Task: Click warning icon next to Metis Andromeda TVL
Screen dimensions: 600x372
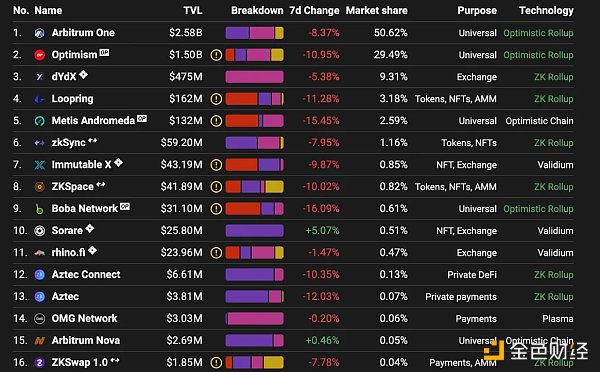Action: pyautogui.click(x=216, y=121)
